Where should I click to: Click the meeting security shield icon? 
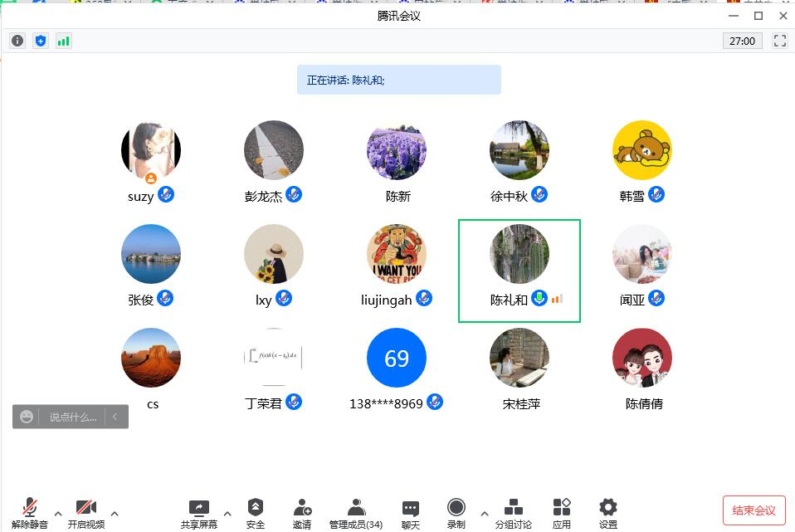coord(40,40)
